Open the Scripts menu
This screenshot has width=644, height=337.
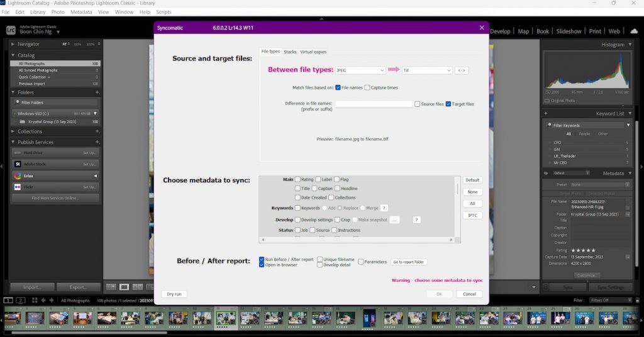pos(164,12)
